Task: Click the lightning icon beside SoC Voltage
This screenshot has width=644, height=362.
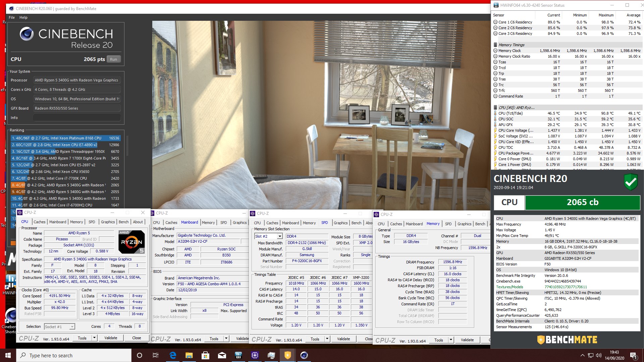Action: pos(495,136)
